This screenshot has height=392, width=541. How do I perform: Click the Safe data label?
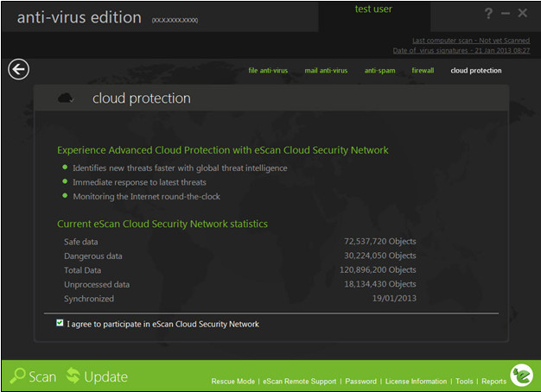81,242
